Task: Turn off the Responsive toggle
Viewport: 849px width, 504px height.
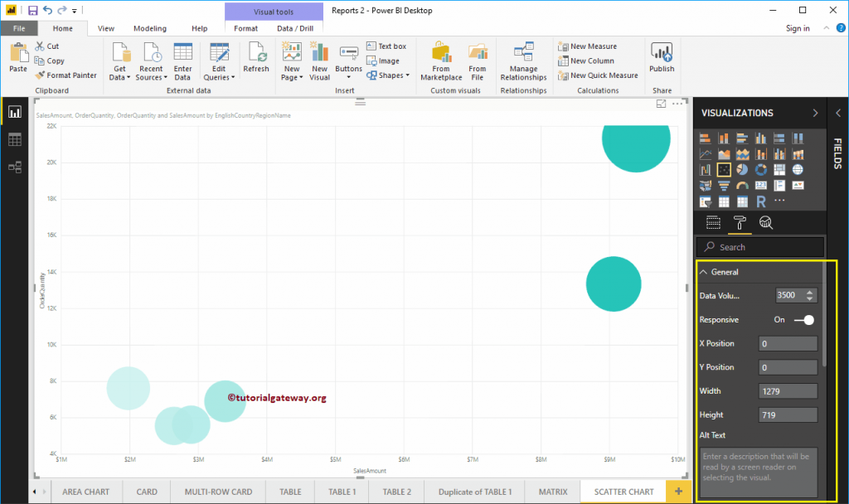Action: tap(805, 320)
